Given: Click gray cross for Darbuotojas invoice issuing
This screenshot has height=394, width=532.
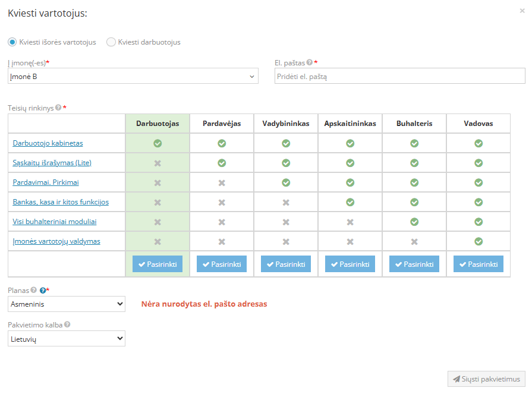Looking at the screenshot, I should point(158,163).
